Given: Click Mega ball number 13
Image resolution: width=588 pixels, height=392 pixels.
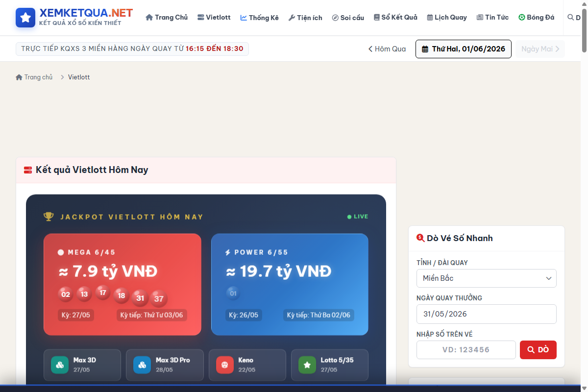Looking at the screenshot, I should (x=84, y=294).
